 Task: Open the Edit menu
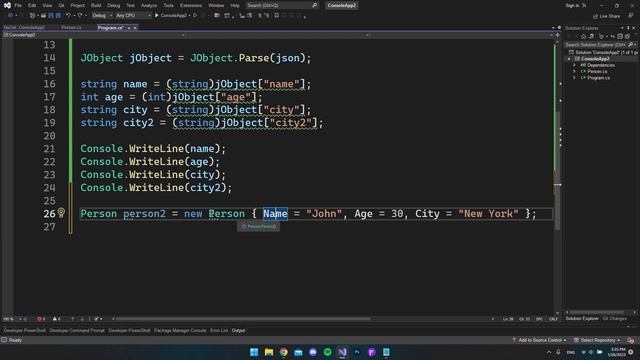[32, 6]
